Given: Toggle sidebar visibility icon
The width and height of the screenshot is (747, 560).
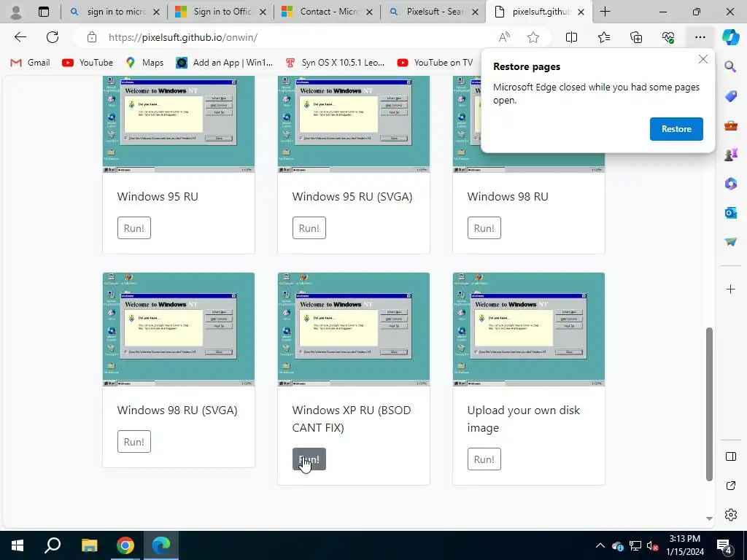Looking at the screenshot, I should pyautogui.click(x=730, y=456).
